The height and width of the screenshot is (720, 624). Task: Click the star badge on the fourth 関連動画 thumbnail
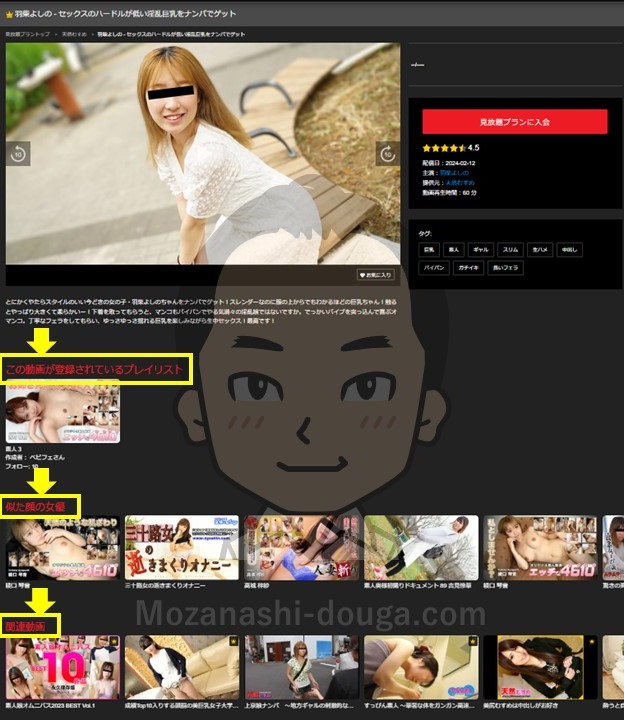[x=471, y=641]
